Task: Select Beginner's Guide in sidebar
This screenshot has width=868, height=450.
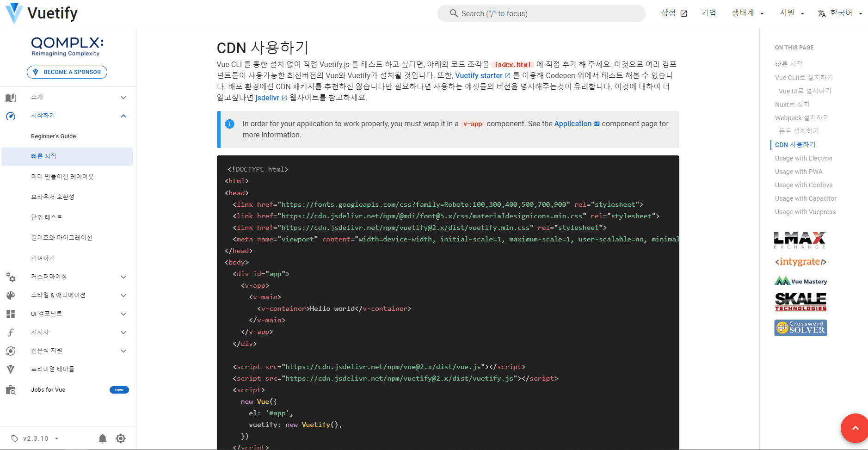Action: [67, 136]
